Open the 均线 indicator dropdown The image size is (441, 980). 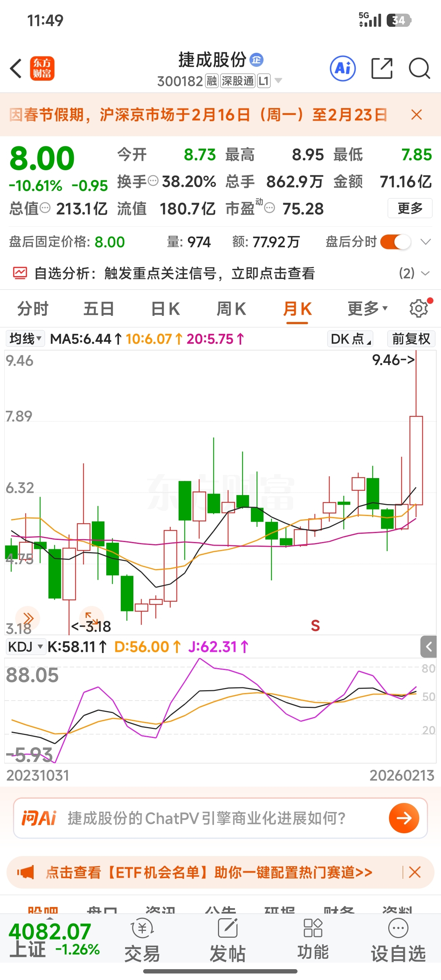pos(25,339)
